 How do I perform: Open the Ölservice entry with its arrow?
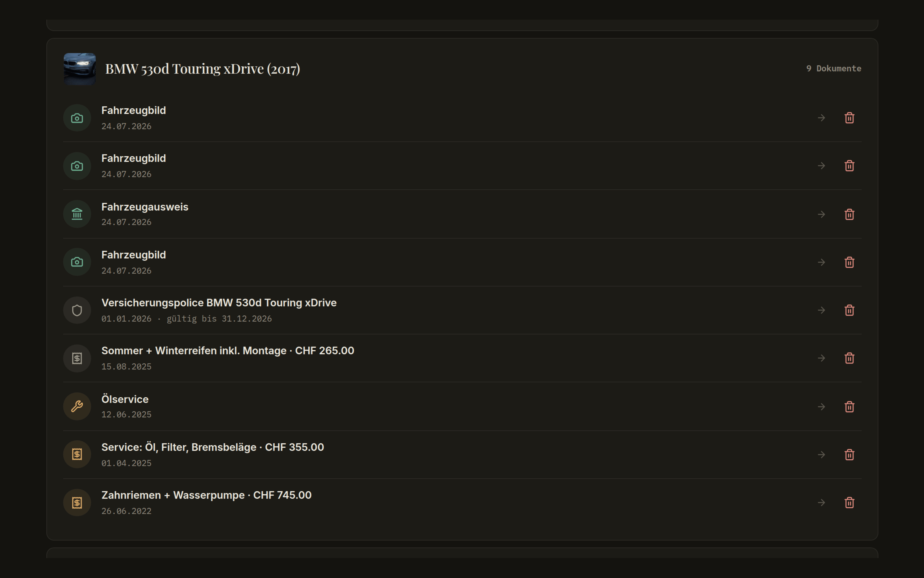click(x=821, y=407)
